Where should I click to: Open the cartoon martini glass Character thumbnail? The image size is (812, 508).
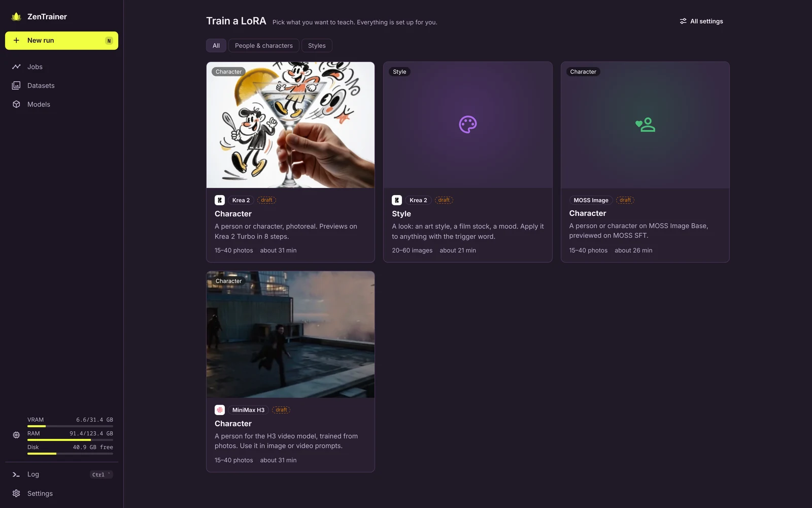tap(290, 125)
